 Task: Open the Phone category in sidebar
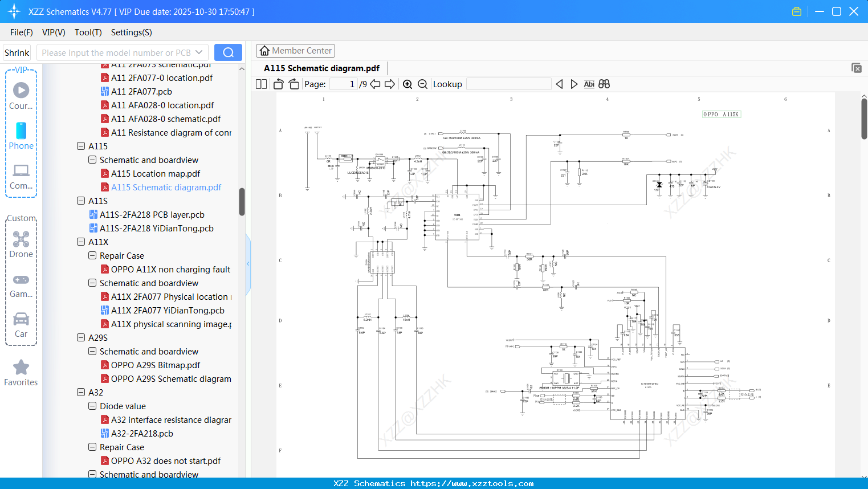(x=21, y=136)
